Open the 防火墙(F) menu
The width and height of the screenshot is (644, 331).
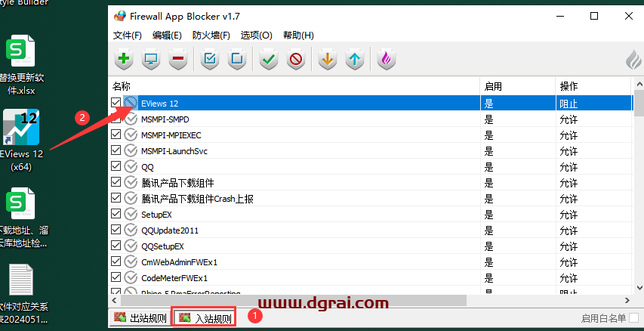point(211,36)
